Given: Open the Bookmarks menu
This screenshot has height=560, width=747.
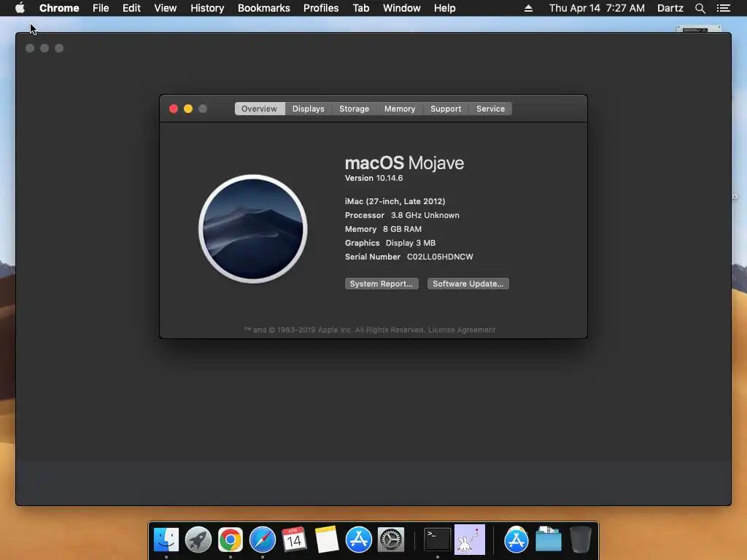Looking at the screenshot, I should (264, 8).
